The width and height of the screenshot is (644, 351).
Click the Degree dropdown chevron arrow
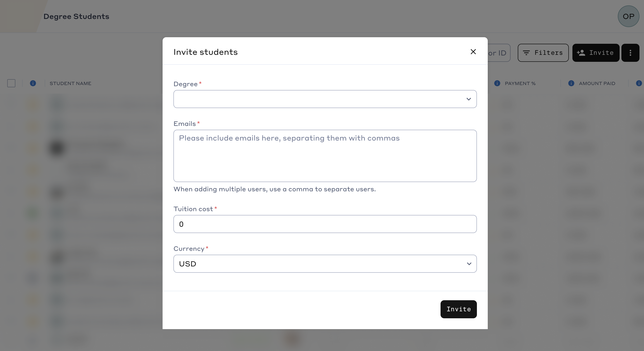469,99
